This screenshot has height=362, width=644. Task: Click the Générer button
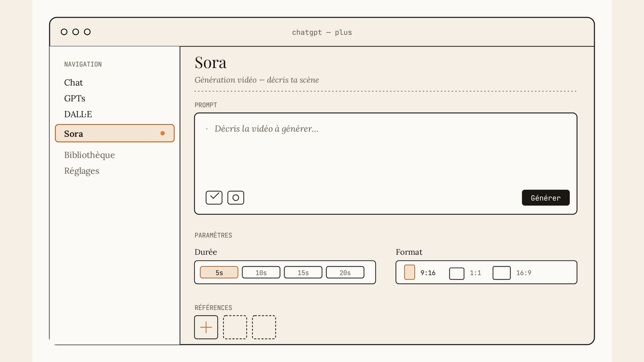pyautogui.click(x=546, y=197)
